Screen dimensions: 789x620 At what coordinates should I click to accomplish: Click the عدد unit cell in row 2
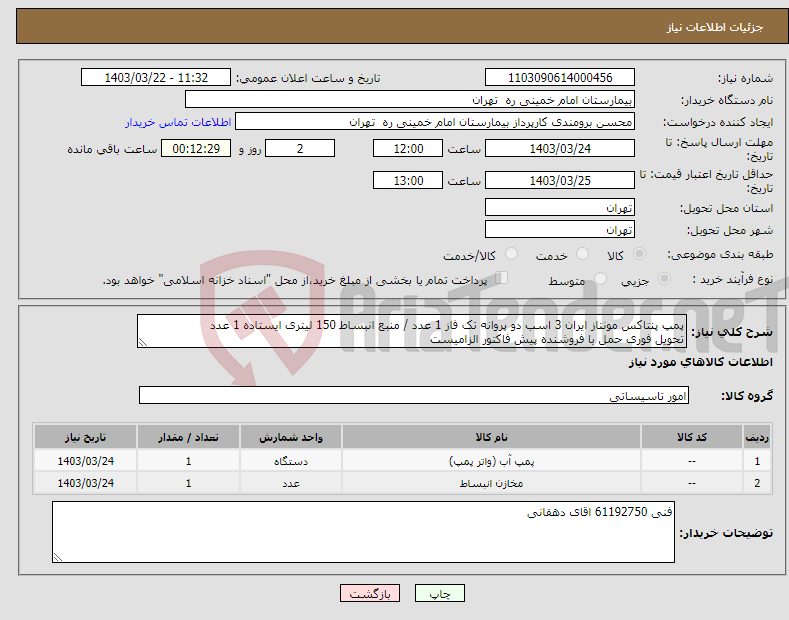(291, 483)
